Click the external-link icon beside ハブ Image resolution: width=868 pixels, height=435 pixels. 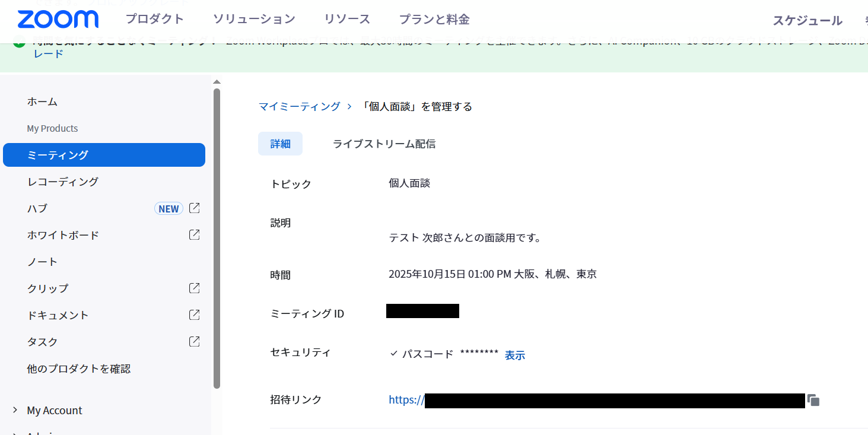click(x=194, y=208)
